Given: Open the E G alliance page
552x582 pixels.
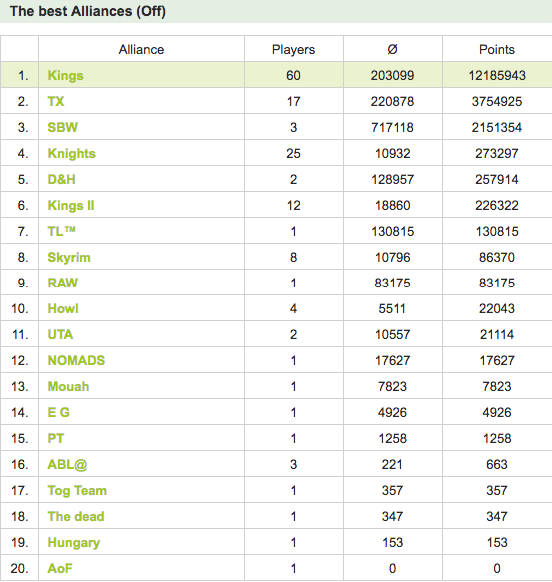Looking at the screenshot, I should pyautogui.click(x=58, y=412).
